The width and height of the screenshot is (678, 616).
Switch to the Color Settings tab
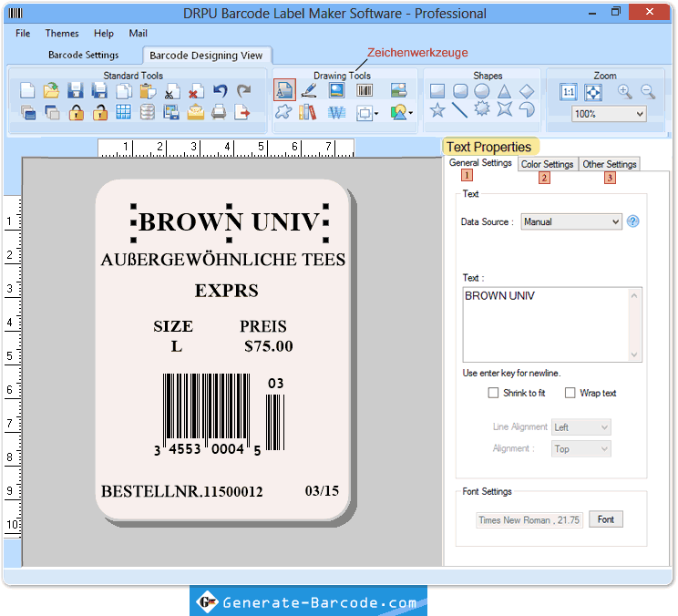[547, 164]
